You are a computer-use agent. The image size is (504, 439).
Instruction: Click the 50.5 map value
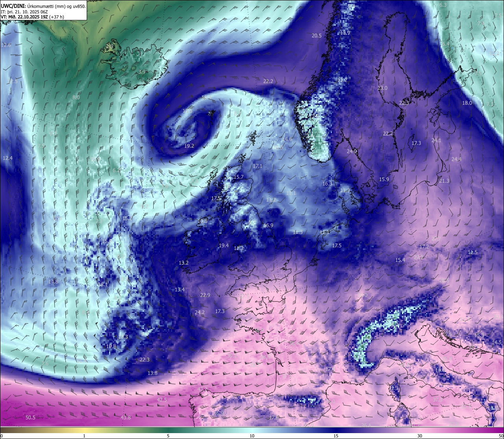coord(30,418)
